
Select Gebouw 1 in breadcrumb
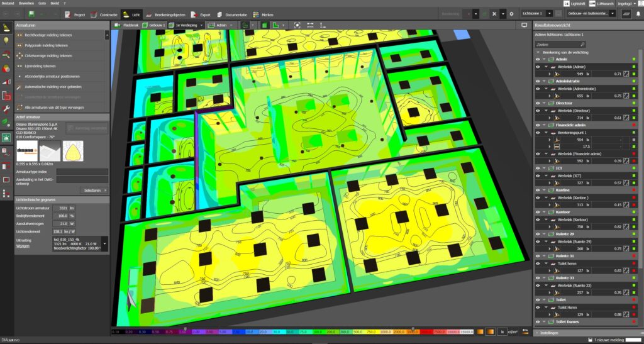(x=153, y=25)
